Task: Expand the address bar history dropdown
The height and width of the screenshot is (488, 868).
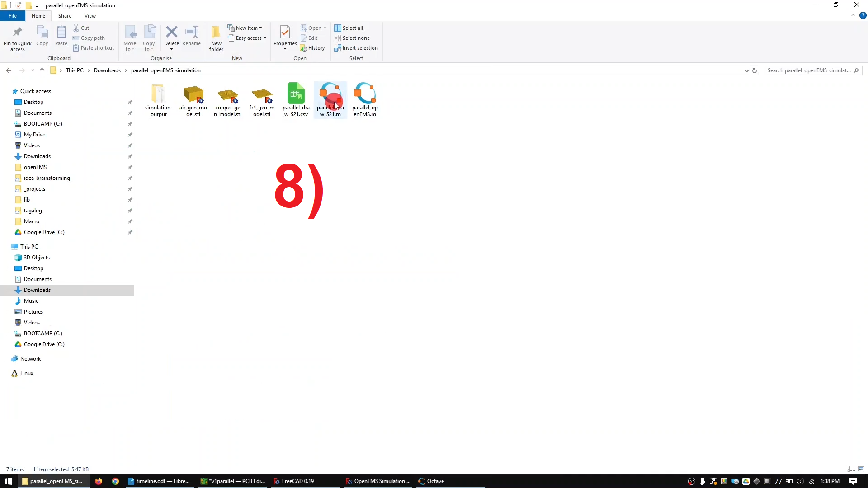Action: [x=746, y=70]
